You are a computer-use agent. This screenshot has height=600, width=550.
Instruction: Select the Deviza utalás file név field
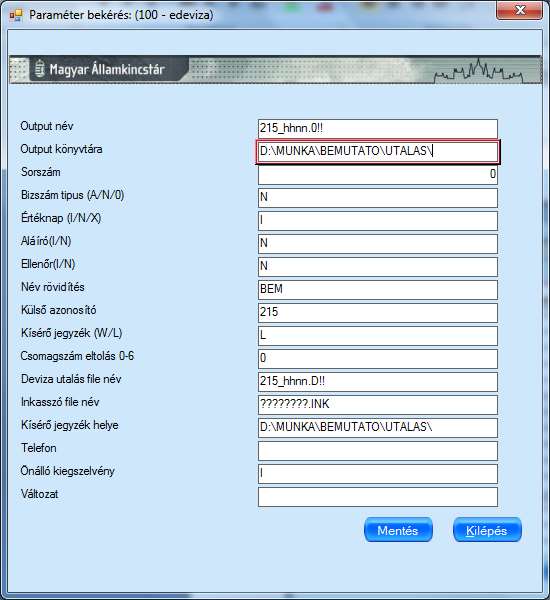click(x=378, y=382)
